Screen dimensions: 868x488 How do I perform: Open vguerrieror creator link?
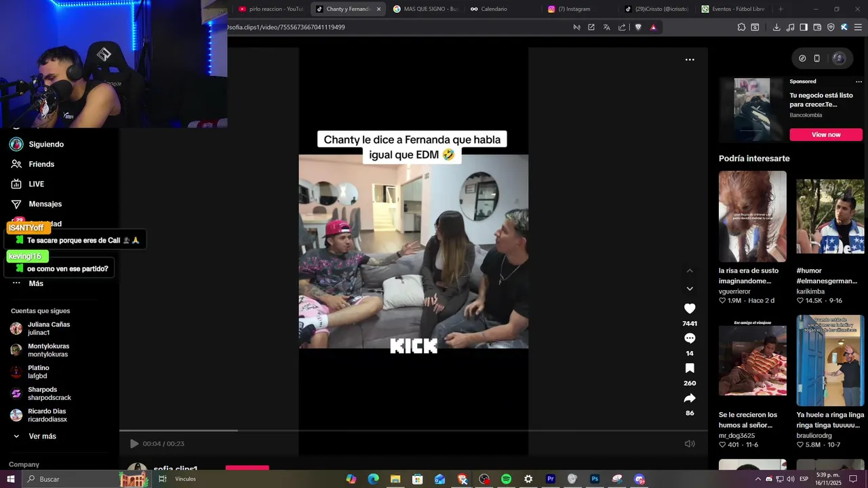(734, 291)
